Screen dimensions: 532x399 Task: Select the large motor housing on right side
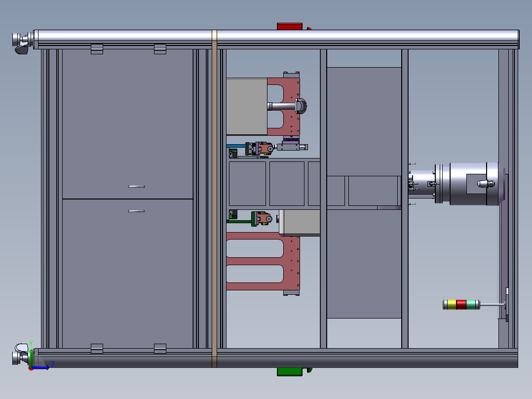click(x=475, y=184)
